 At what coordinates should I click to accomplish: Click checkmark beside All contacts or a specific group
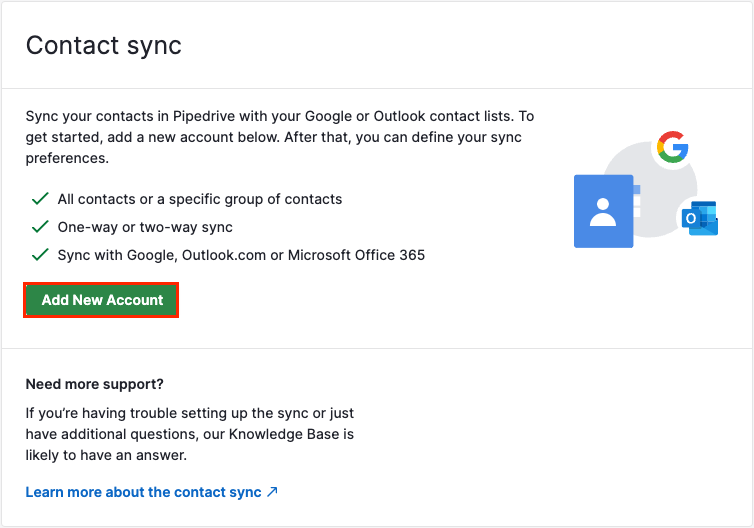point(40,199)
